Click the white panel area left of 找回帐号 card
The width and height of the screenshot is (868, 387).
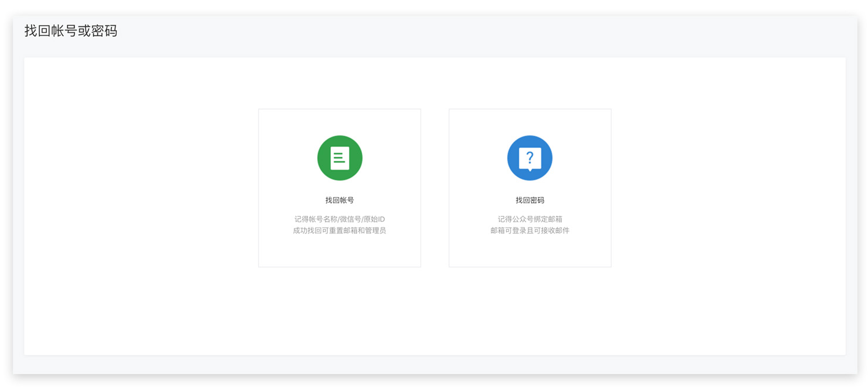141,188
